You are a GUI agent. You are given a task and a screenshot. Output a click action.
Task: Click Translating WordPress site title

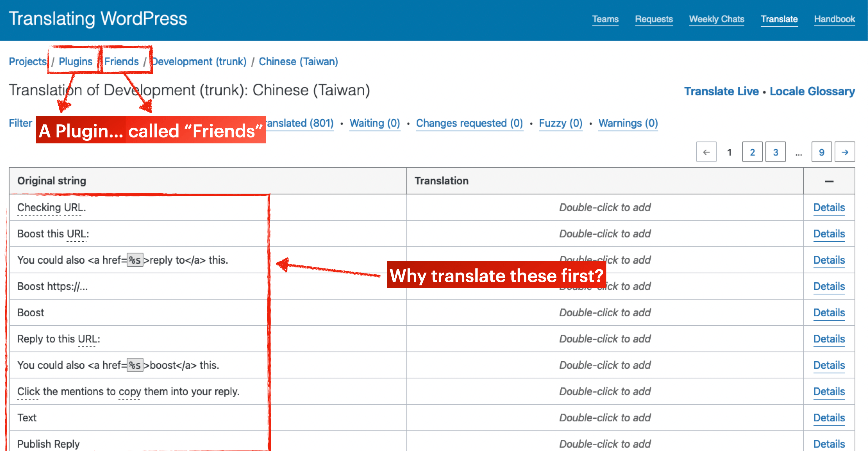point(98,18)
